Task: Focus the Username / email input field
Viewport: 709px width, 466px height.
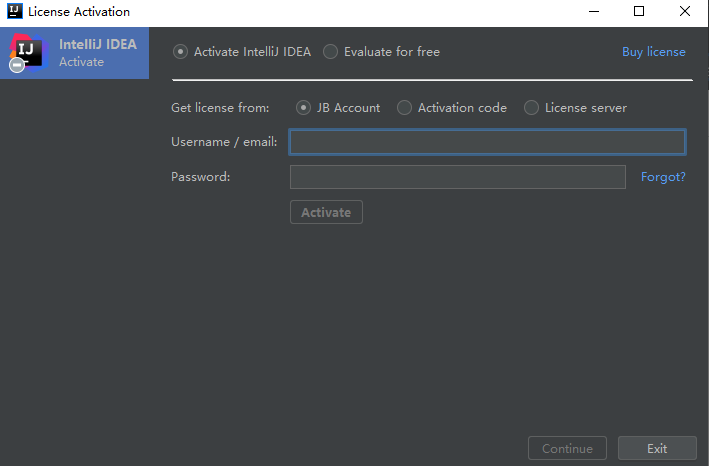Action: (487, 142)
